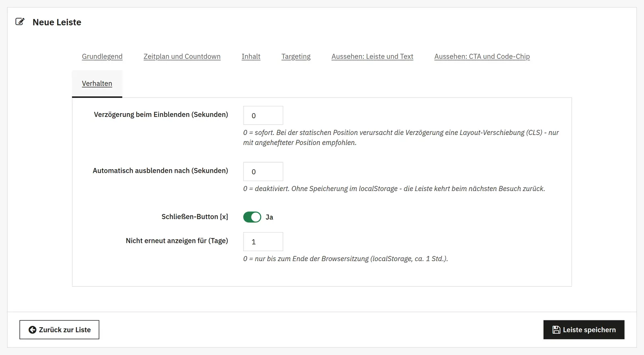This screenshot has height=355, width=644.
Task: Click the floppy disk save icon
Action: [556, 330]
